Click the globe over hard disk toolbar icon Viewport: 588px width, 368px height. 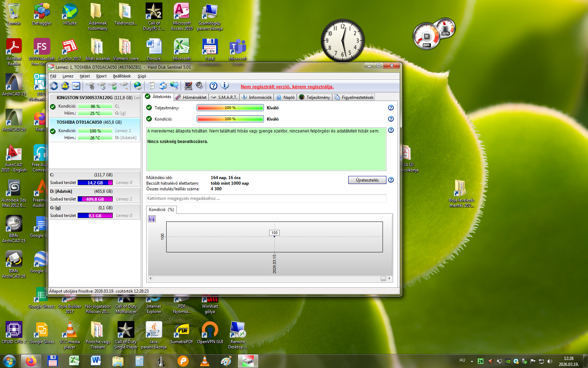pos(138,86)
